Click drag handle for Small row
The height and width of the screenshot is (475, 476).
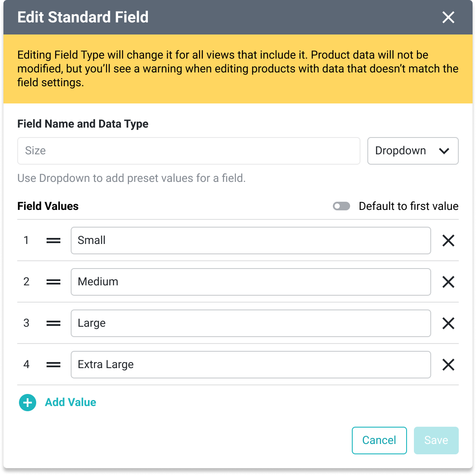[x=53, y=241]
